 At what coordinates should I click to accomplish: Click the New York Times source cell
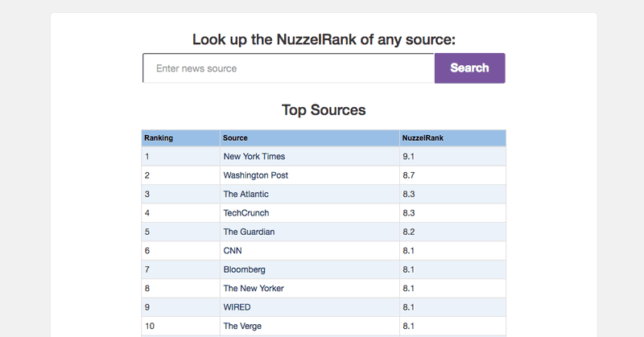(x=310, y=156)
